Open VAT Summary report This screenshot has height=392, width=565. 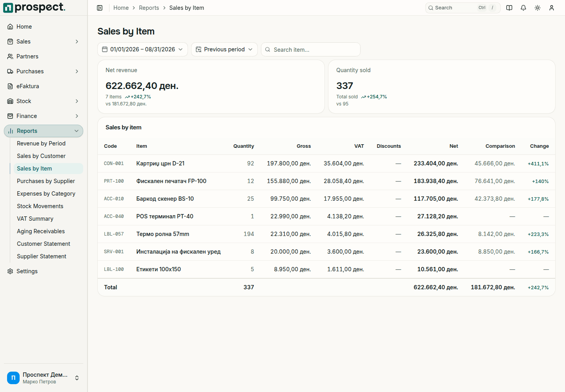pyautogui.click(x=35, y=219)
